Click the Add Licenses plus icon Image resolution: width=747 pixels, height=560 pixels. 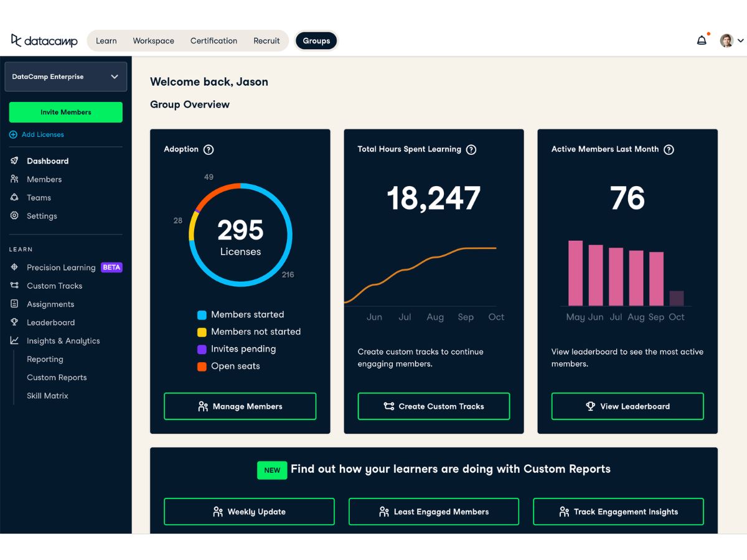coord(13,134)
